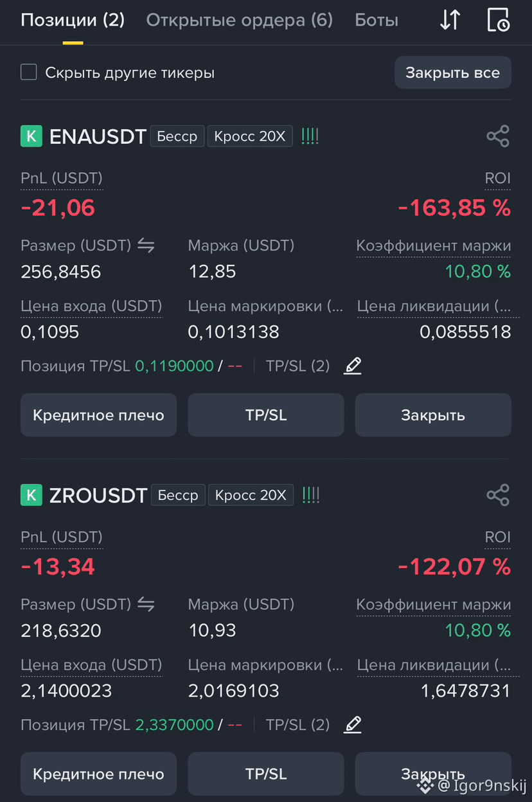
Task: Switch to the Открытые ордера tab
Action: pyautogui.click(x=240, y=20)
